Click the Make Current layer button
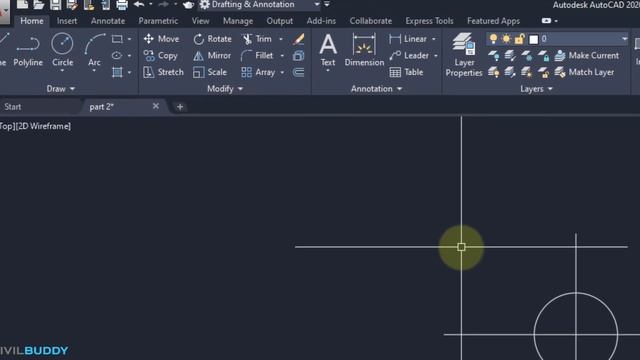640x360 pixels. pos(587,56)
